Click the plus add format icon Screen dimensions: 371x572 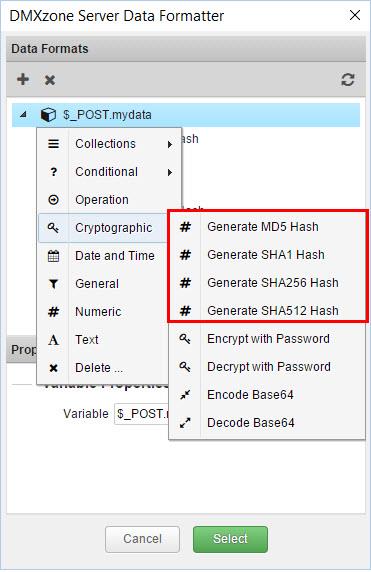23,79
